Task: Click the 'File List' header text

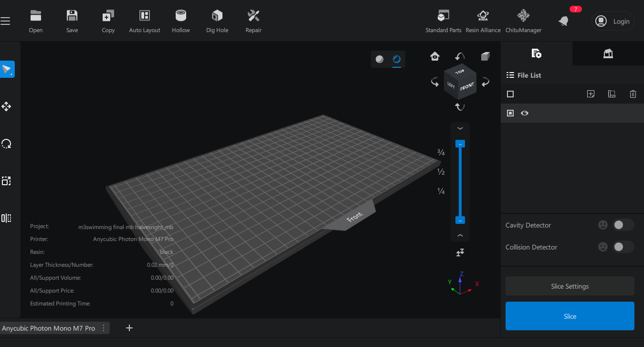Action: pos(529,75)
